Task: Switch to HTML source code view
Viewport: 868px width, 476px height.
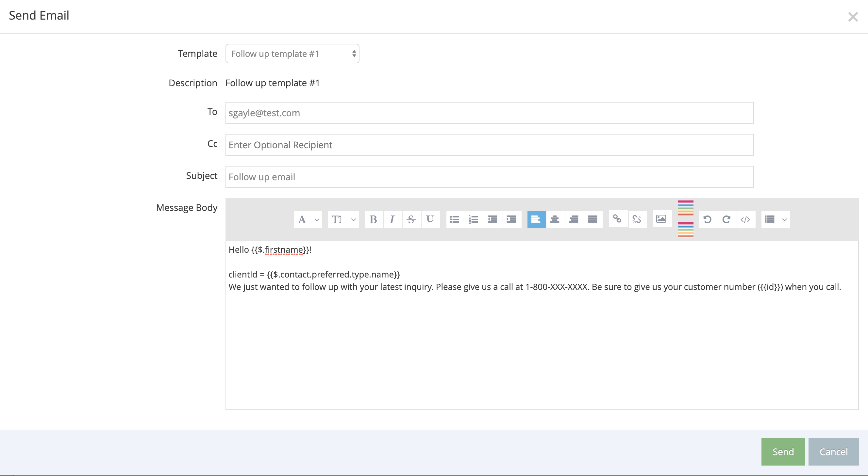Action: [745, 219]
